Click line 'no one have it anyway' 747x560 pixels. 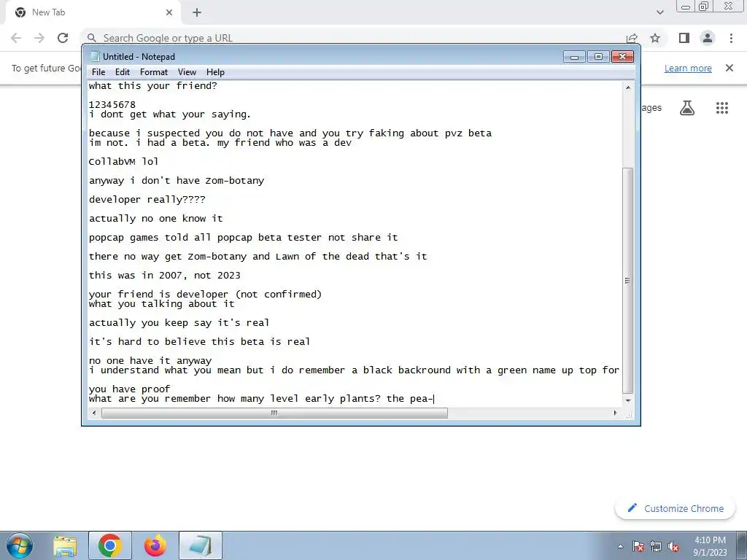tap(150, 360)
